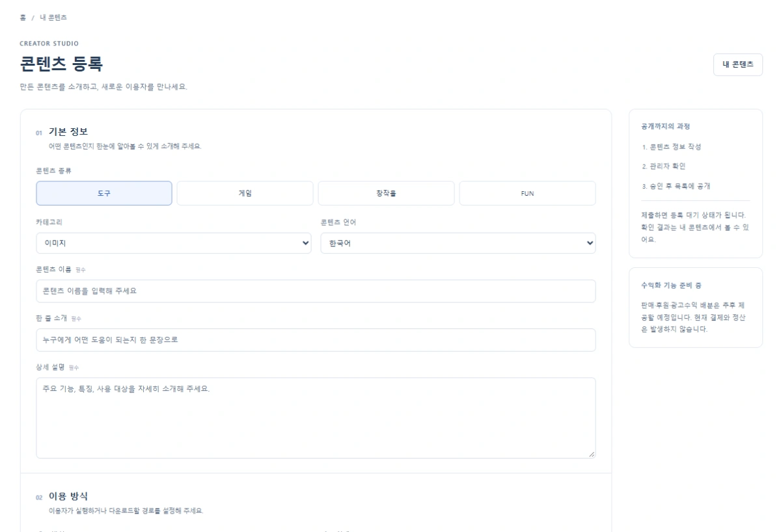Expand the 콘텐츠 언어 dropdown showing 한국어

tap(458, 243)
